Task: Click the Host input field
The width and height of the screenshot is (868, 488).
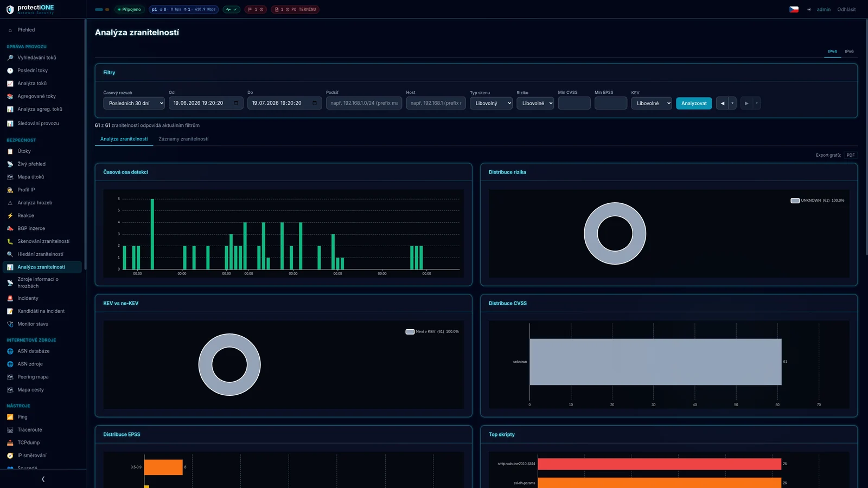Action: (436, 103)
